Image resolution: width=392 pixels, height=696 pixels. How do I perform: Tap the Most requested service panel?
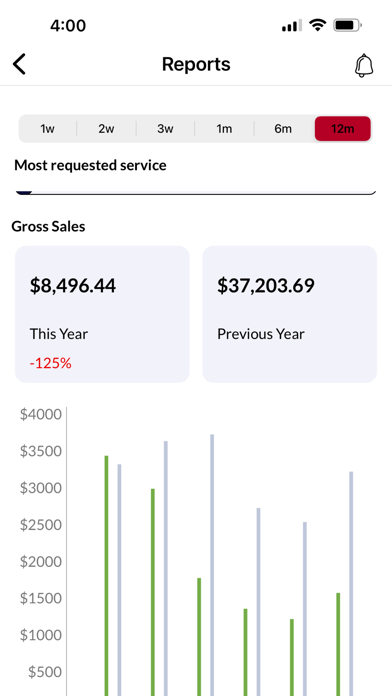point(196,192)
